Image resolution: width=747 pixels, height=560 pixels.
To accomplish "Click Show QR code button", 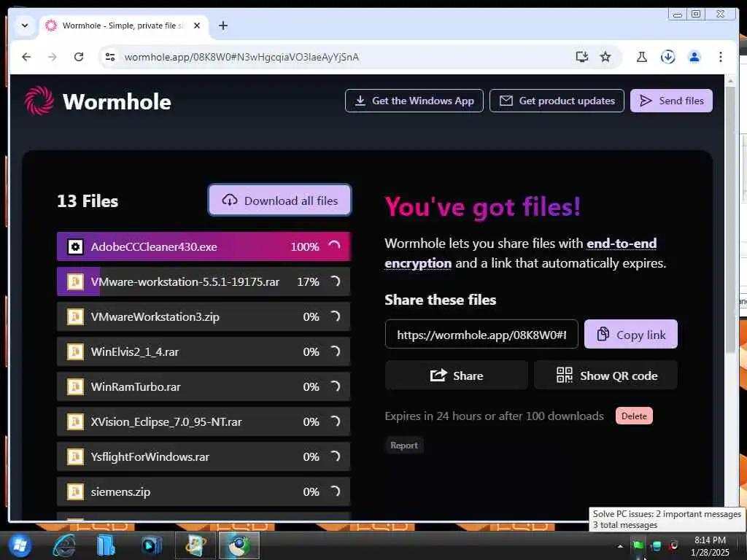I will coord(606,376).
